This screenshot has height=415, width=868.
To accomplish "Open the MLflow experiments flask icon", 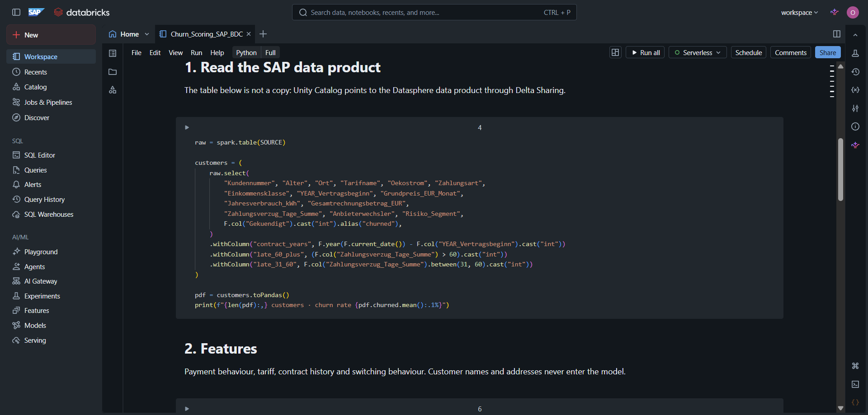I will [855, 53].
